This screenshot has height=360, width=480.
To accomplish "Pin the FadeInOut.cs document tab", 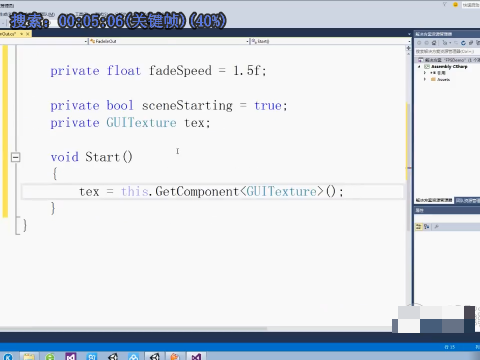I will tap(22, 34).
